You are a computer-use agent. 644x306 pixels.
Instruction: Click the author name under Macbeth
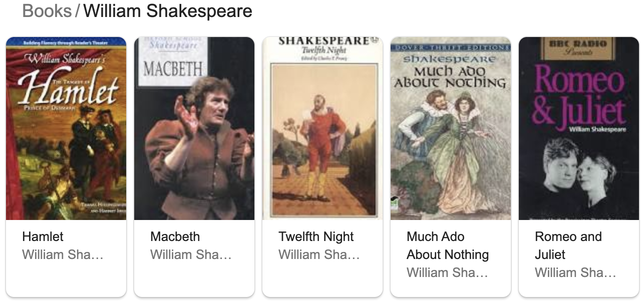[x=191, y=254]
